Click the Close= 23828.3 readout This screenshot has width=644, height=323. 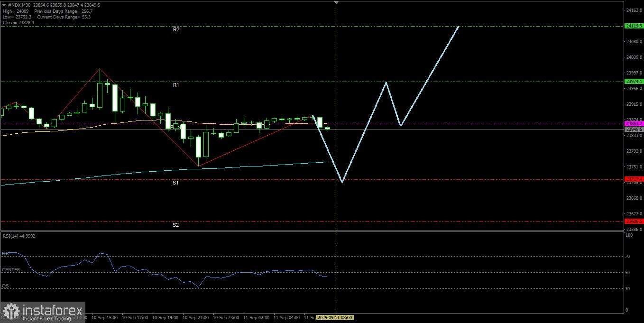pos(18,23)
